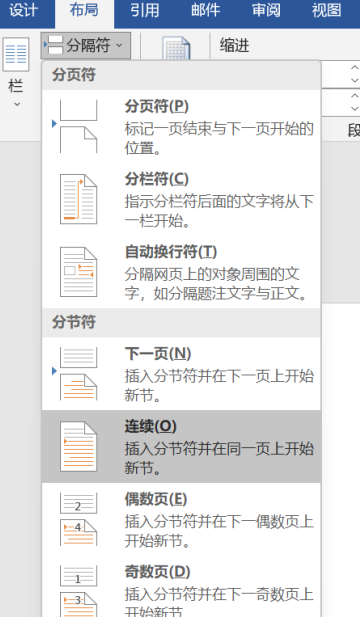Increase top indent spinner value
Viewport: 360px width, 617px height.
point(354,67)
